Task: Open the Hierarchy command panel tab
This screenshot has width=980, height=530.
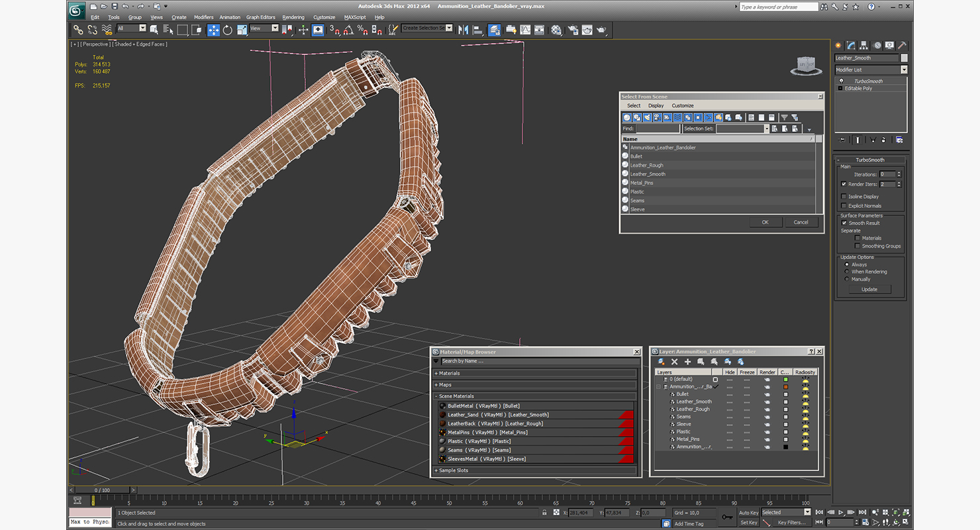Action: tap(865, 46)
